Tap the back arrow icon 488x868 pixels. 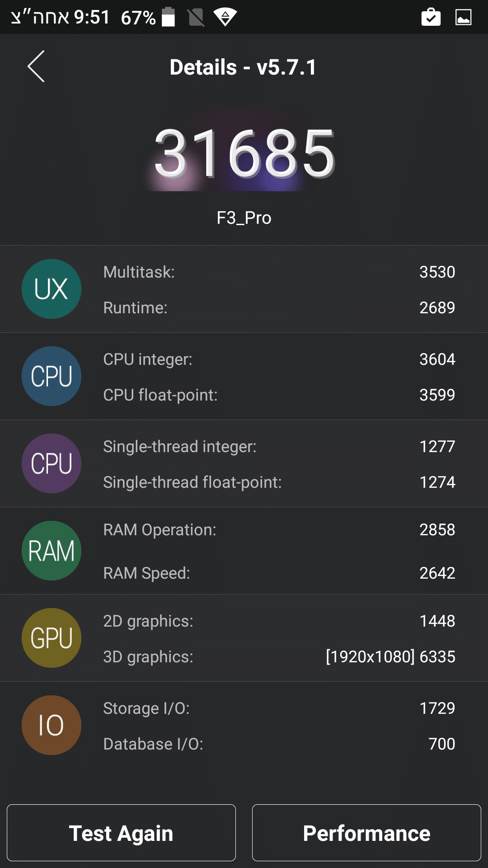36,66
